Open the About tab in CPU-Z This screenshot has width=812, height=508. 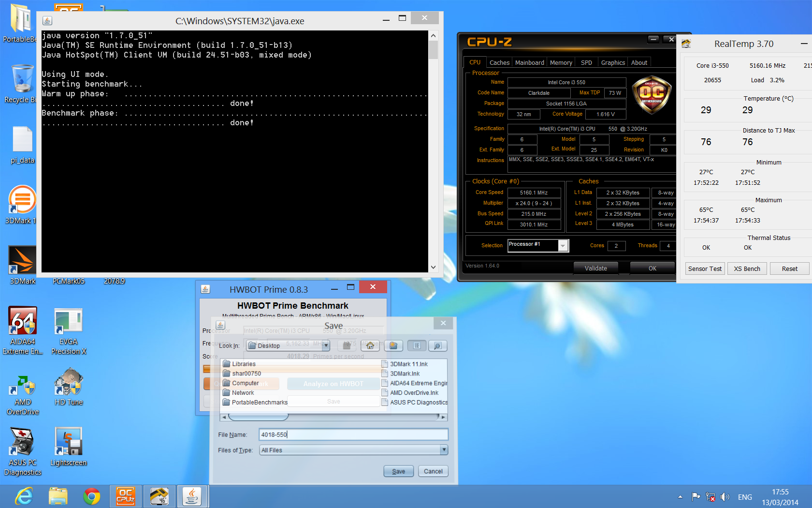point(639,62)
